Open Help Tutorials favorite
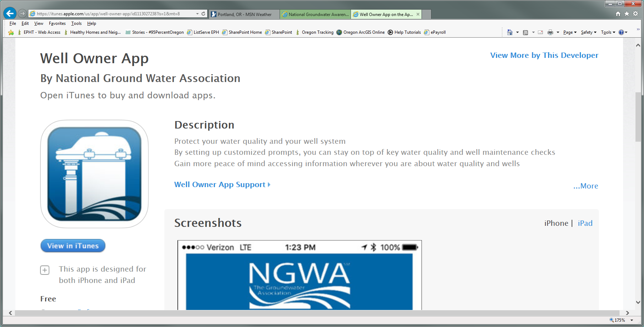 coord(404,32)
